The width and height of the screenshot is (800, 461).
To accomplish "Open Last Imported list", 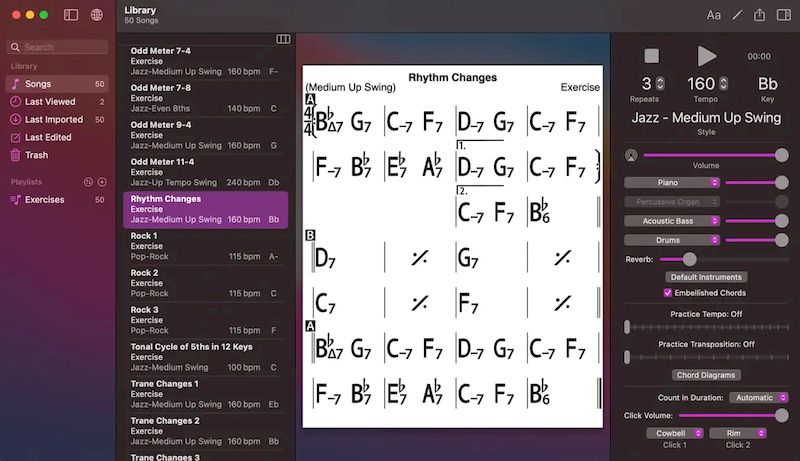I will (57, 119).
